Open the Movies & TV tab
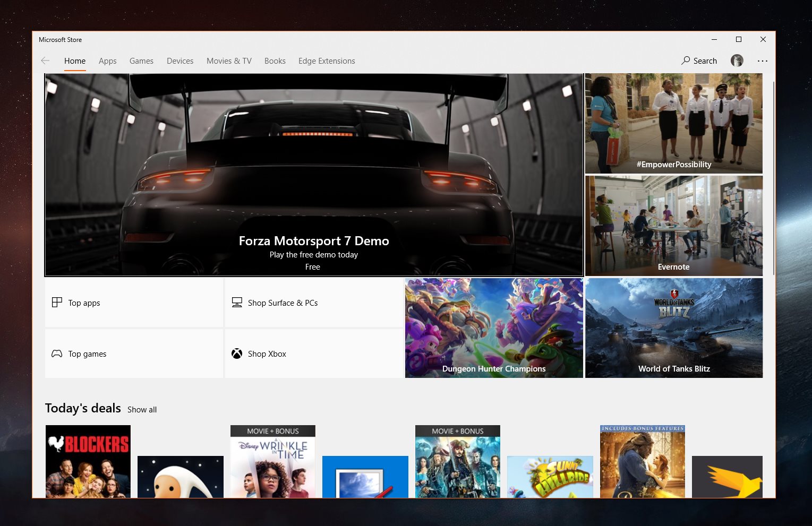Image resolution: width=812 pixels, height=526 pixels. 229,61
